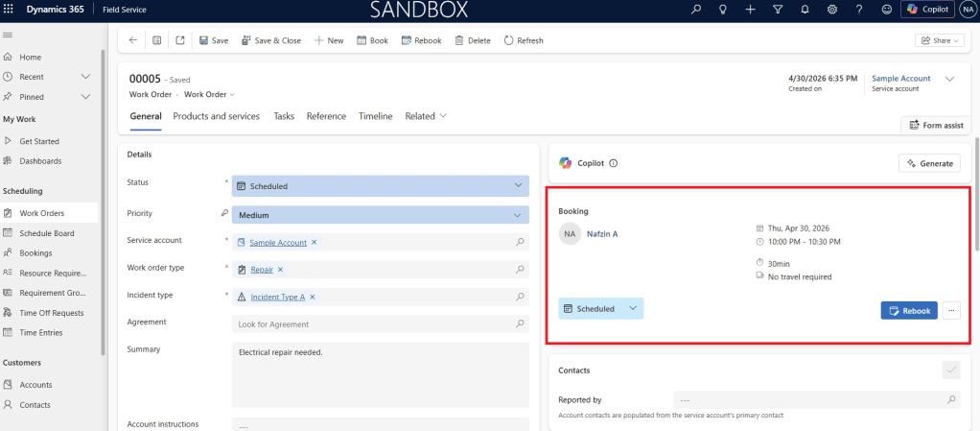Click New in the command bar
Viewport: 980px width, 431px height.
pos(329,40)
